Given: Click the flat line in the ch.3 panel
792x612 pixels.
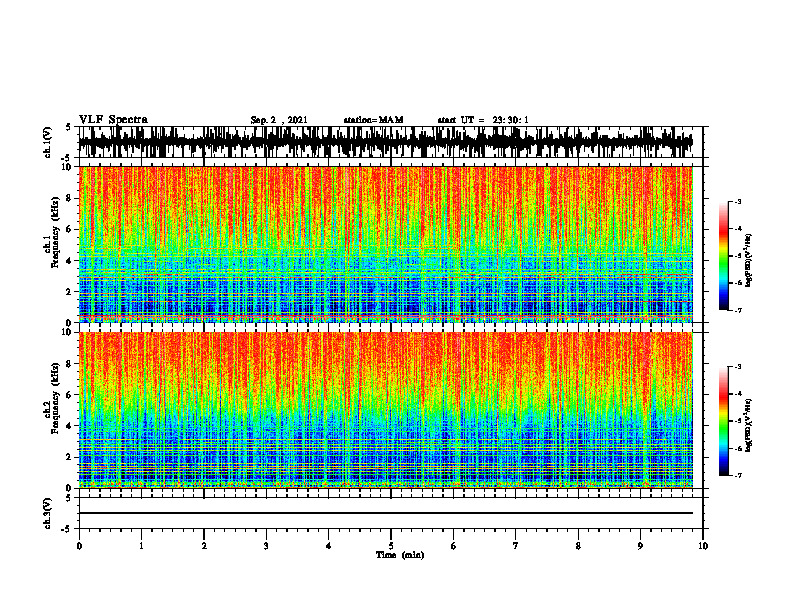Looking at the screenshot, I should coord(385,513).
